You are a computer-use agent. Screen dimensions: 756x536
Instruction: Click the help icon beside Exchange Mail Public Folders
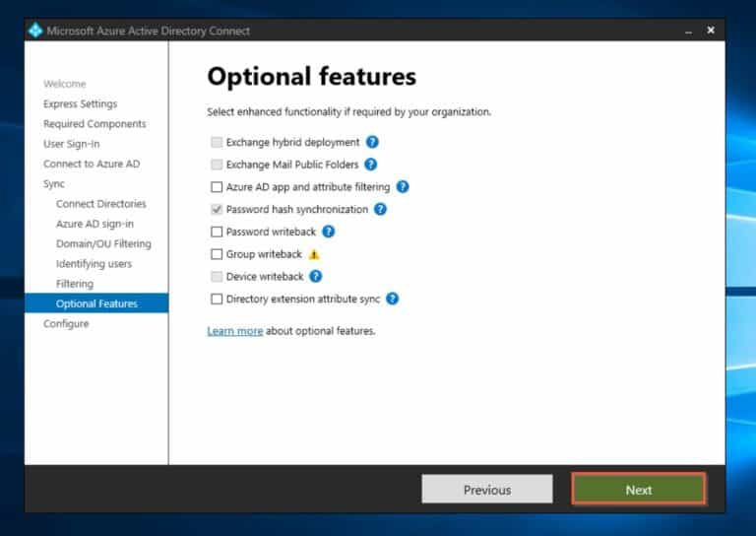(370, 165)
